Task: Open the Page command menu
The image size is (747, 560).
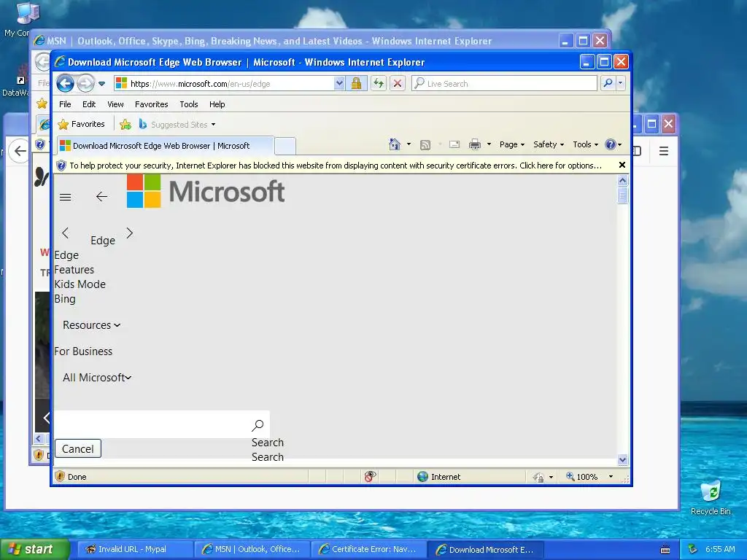Action: (x=511, y=144)
